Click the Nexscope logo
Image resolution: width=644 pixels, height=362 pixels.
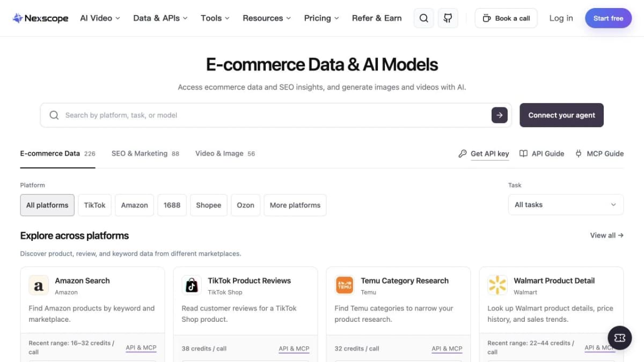[40, 18]
